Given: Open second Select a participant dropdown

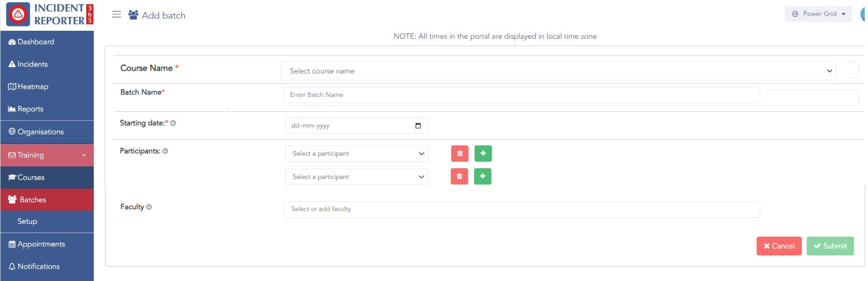Looking at the screenshot, I should coord(357,177).
